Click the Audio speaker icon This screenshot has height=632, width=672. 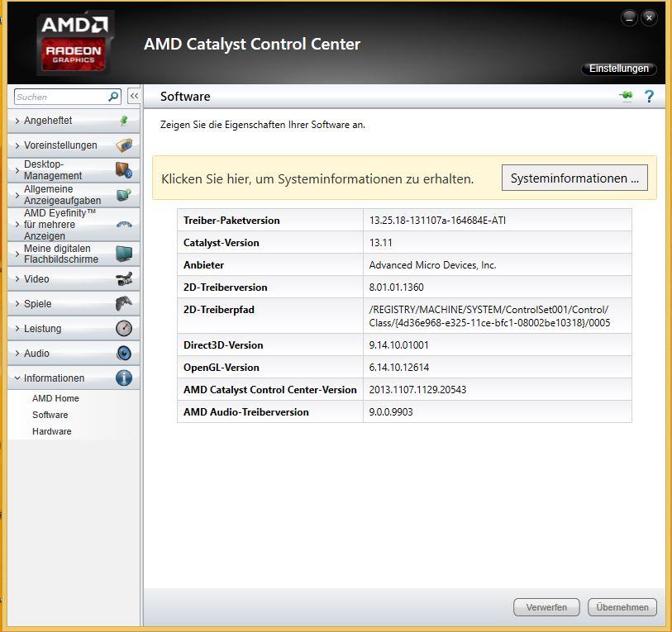pyautogui.click(x=124, y=353)
